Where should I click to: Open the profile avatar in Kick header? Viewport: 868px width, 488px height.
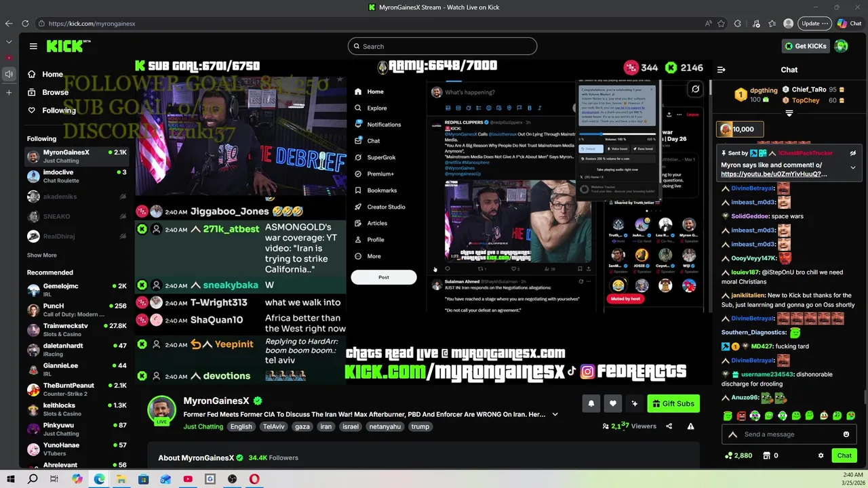842,46
